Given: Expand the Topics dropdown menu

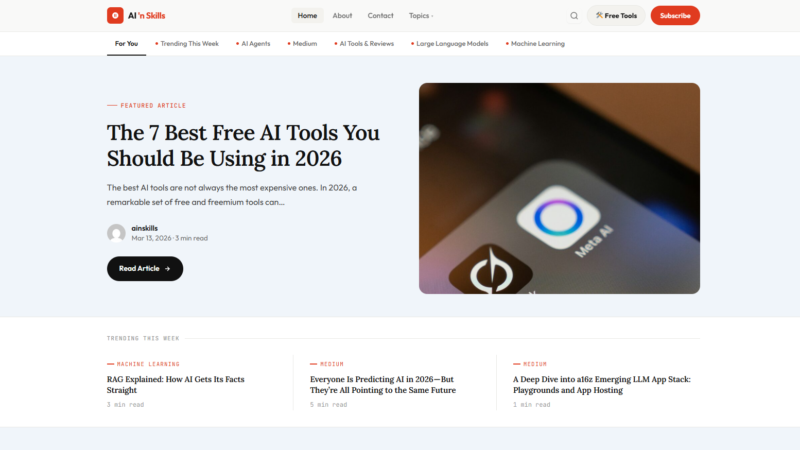Looking at the screenshot, I should point(421,16).
